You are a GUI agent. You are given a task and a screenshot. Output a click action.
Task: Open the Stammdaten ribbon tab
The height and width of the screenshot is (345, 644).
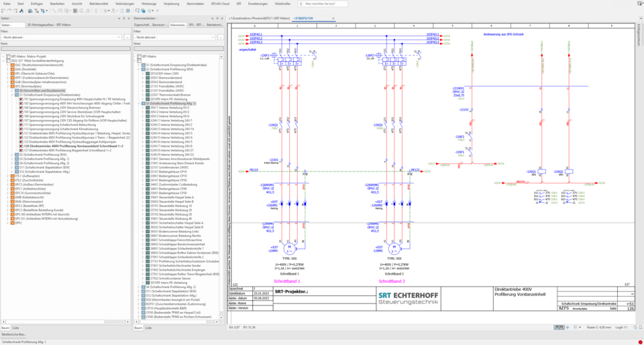click(x=195, y=3)
